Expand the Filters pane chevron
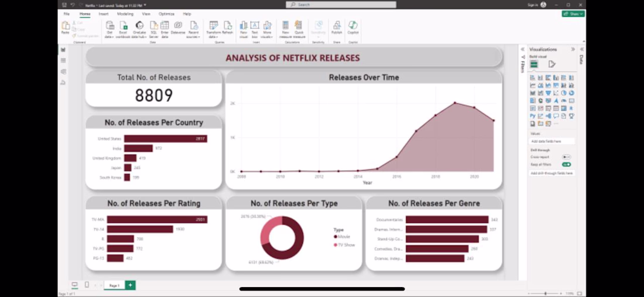 523,49
